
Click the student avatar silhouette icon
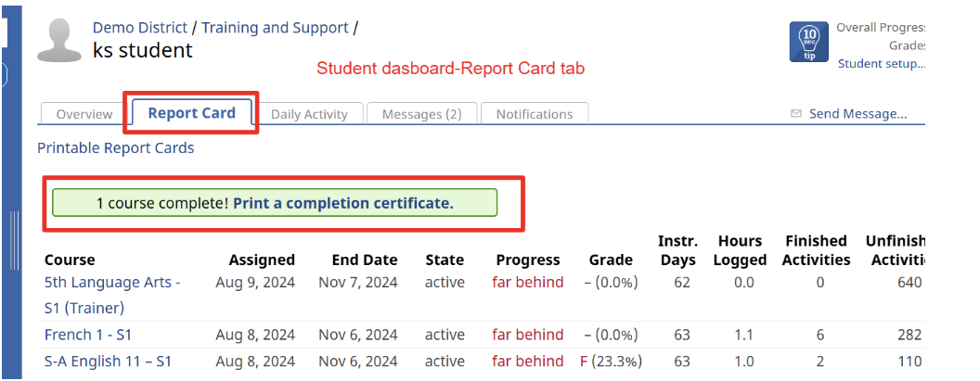pos(59,40)
